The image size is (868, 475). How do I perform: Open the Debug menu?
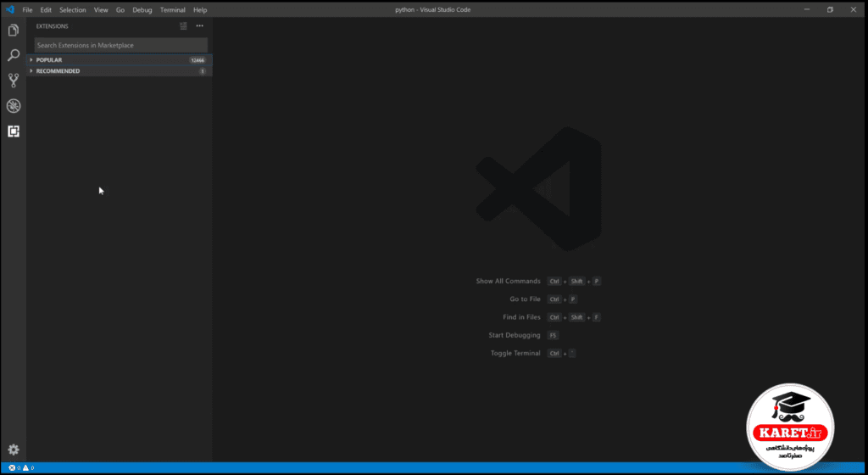coord(142,10)
